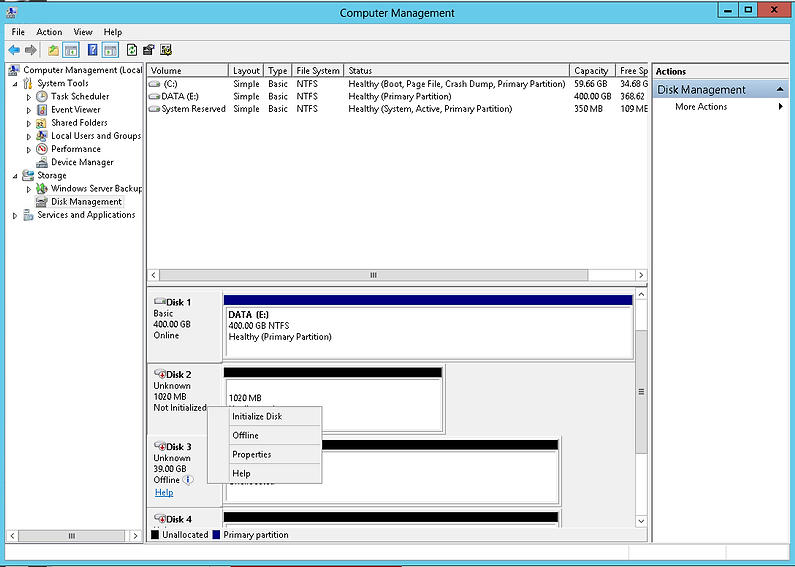
Task: Select the DATA (E:) volume row
Action: (x=398, y=96)
